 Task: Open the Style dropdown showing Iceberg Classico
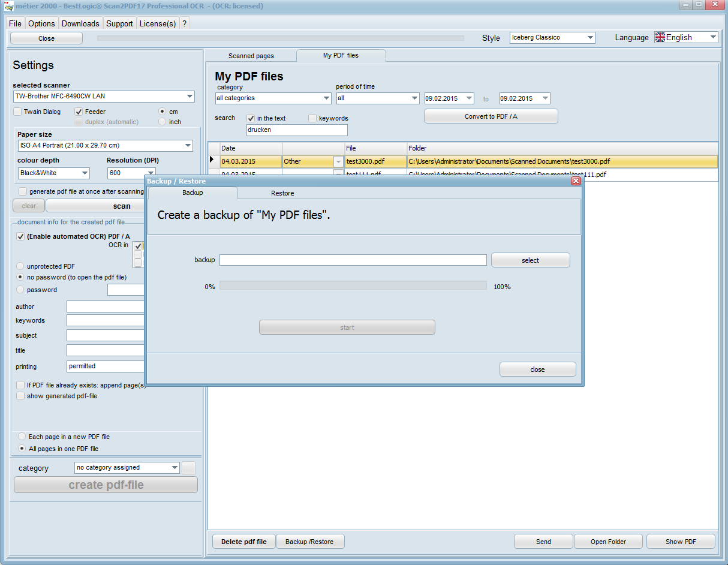point(552,38)
